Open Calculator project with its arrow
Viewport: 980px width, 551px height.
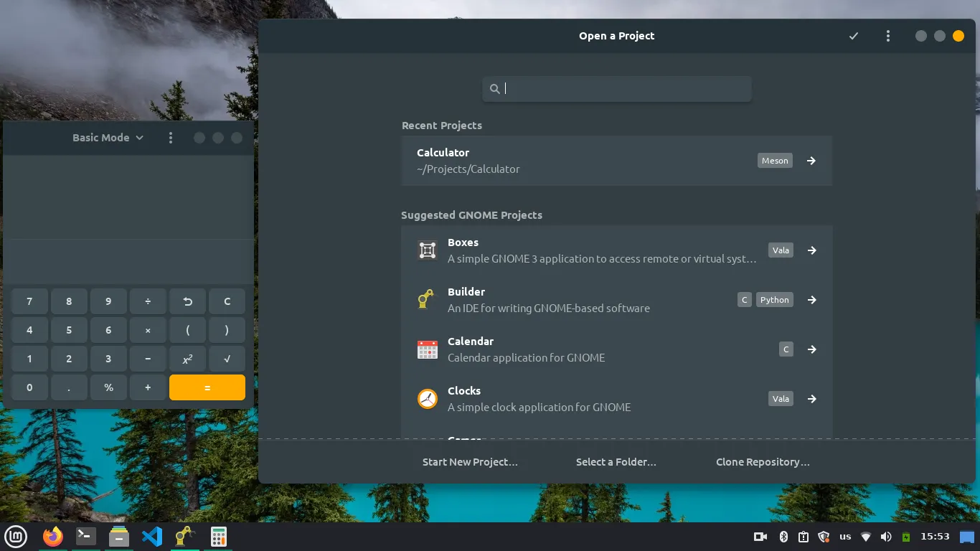[x=811, y=161]
